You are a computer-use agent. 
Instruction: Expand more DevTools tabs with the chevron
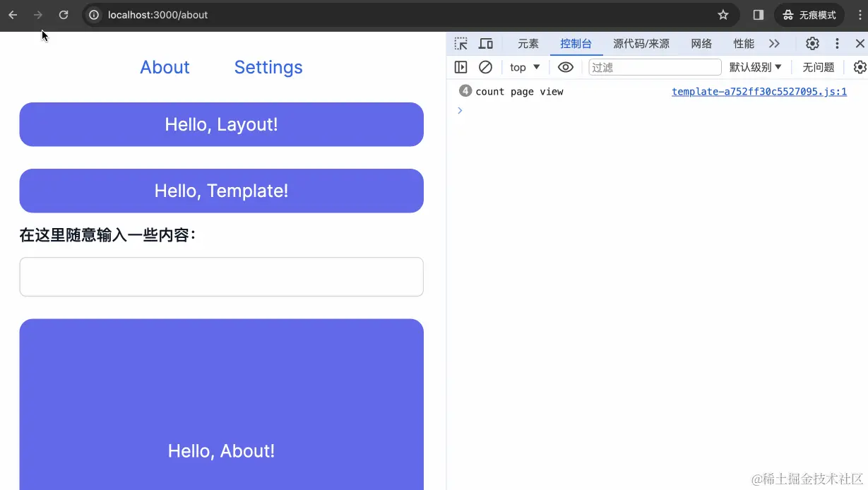(x=775, y=44)
